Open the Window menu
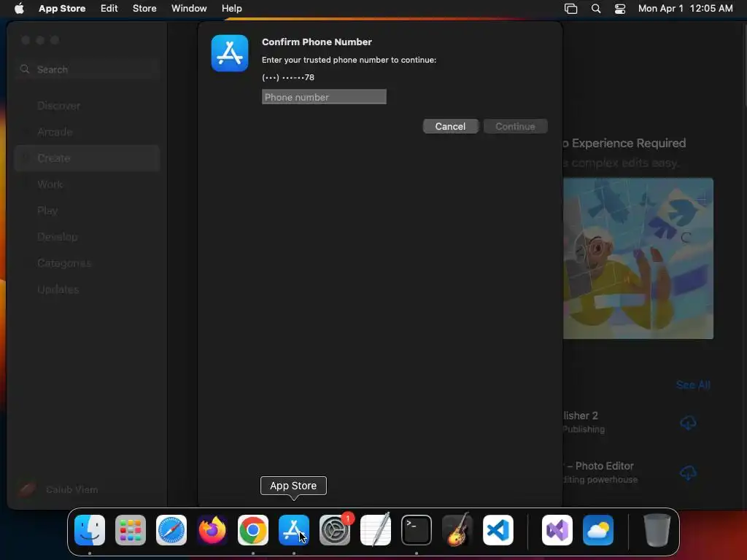 tap(189, 8)
